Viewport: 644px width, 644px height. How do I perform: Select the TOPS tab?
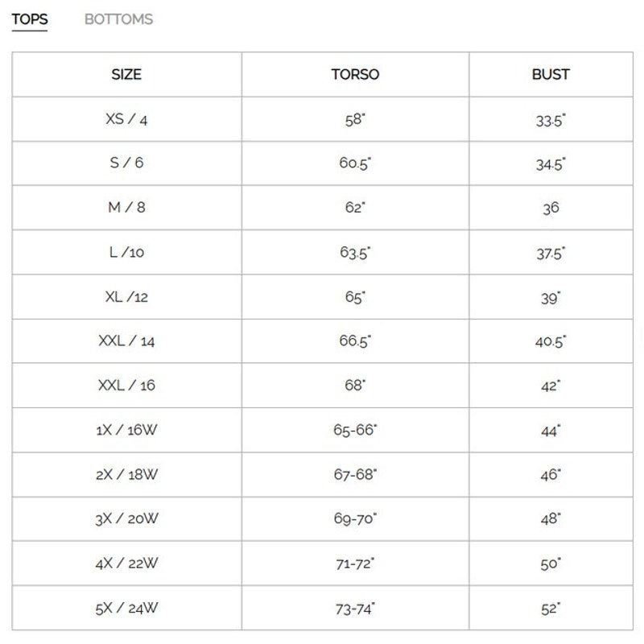(x=30, y=19)
